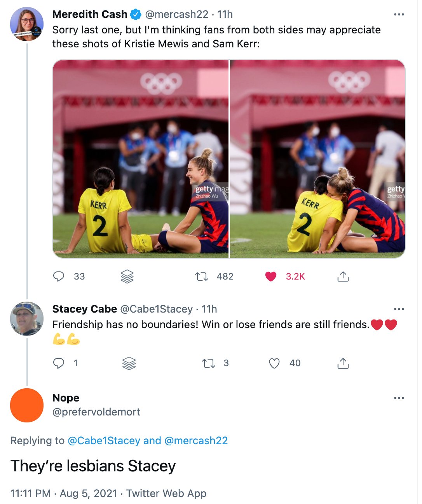Viewport: 422px width, 504px height.
Task: Open more options on Nope's tweet
Action: coord(399,398)
